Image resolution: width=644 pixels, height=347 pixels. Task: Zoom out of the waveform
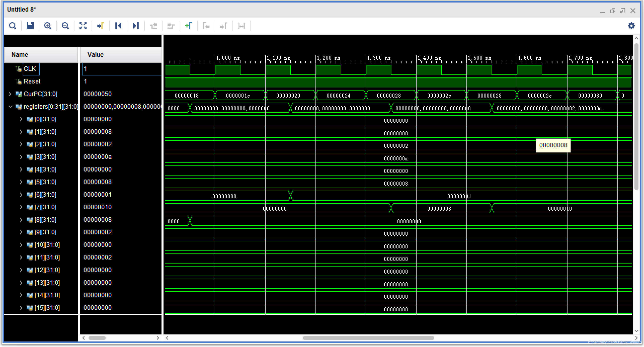[x=65, y=26]
